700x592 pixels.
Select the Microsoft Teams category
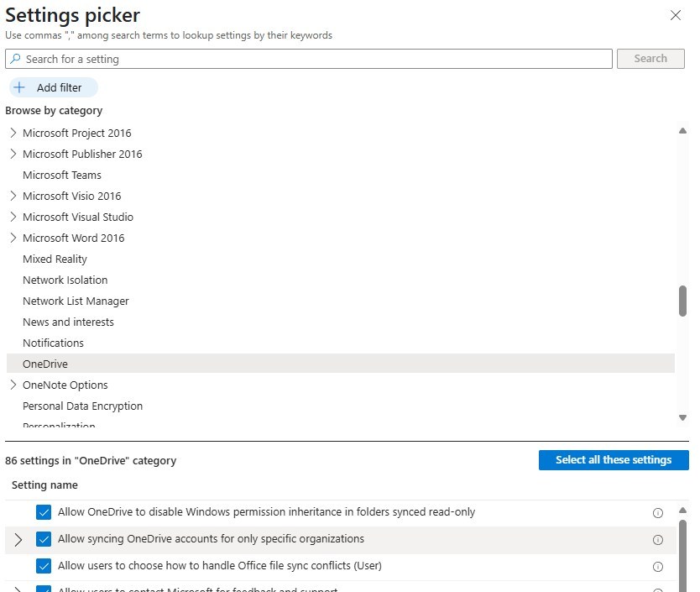[62, 175]
